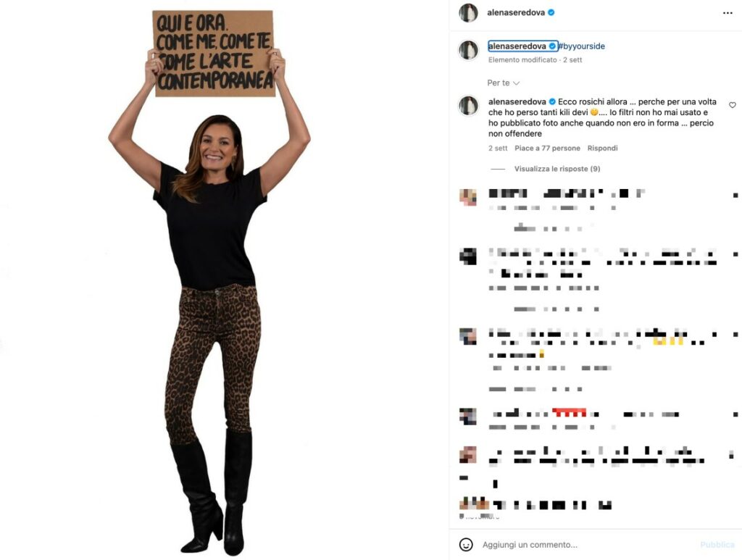Click the avatar next to #byyourside caption

(469, 50)
